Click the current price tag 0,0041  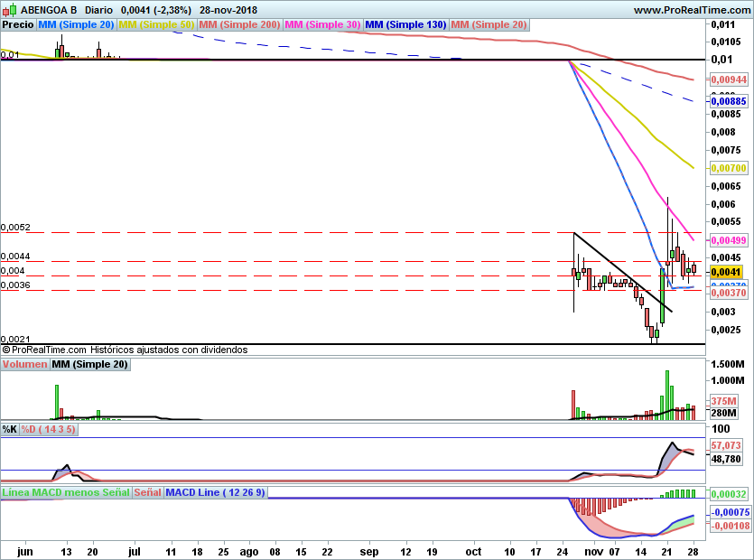tap(727, 272)
